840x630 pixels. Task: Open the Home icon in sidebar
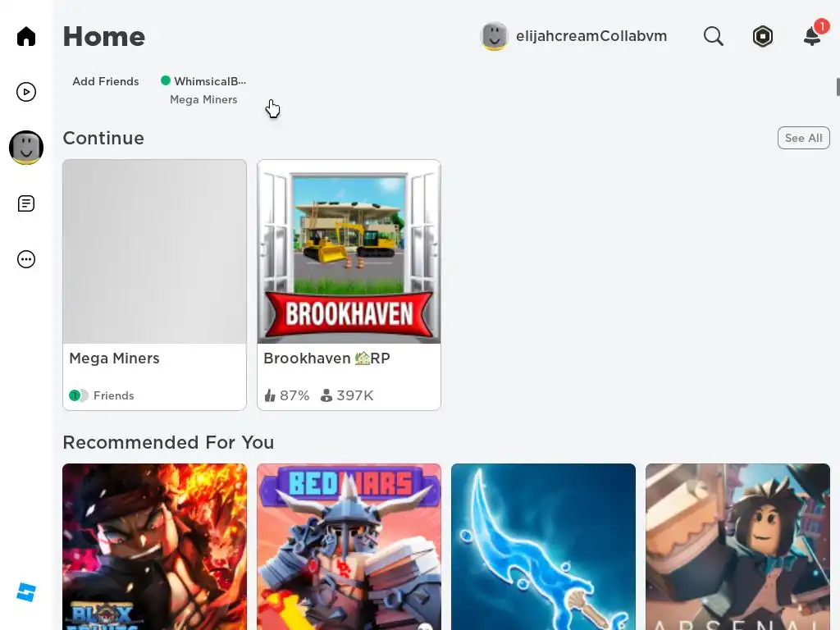click(x=25, y=36)
